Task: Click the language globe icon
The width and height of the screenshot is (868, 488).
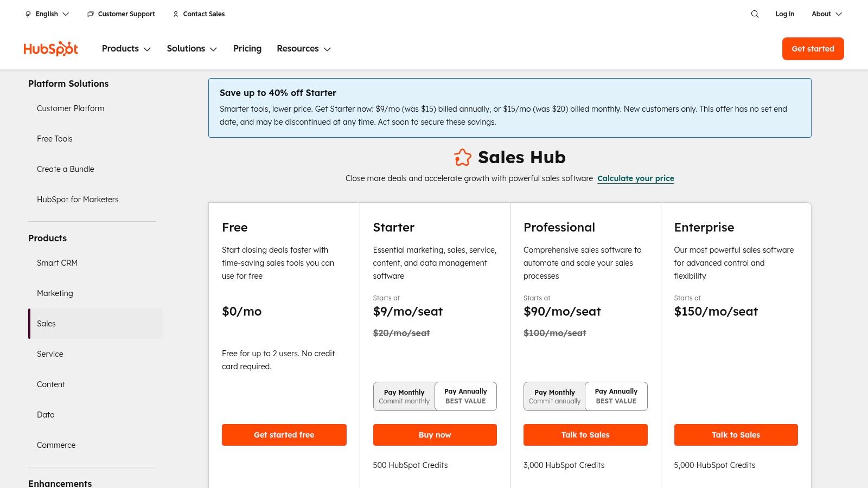Action: (x=28, y=14)
